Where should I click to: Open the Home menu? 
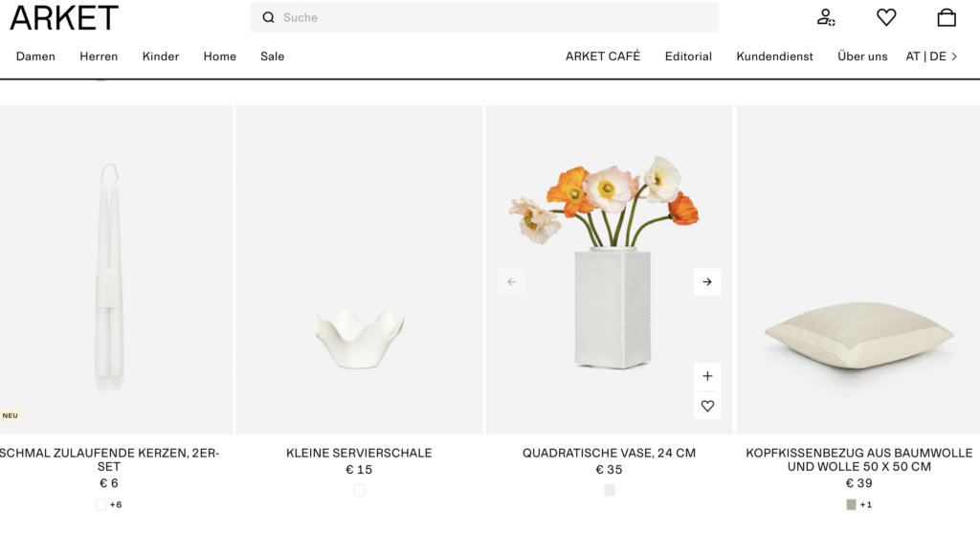coord(219,56)
